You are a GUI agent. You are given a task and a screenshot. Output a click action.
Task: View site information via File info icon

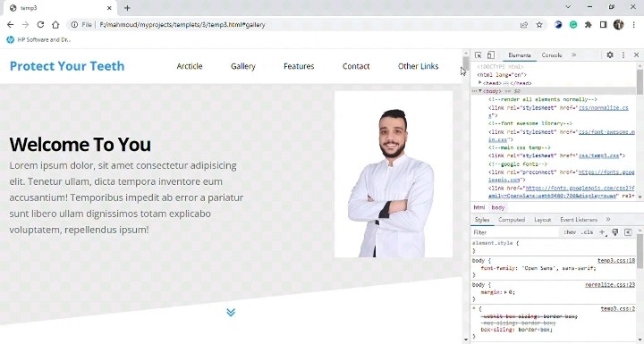74,25
